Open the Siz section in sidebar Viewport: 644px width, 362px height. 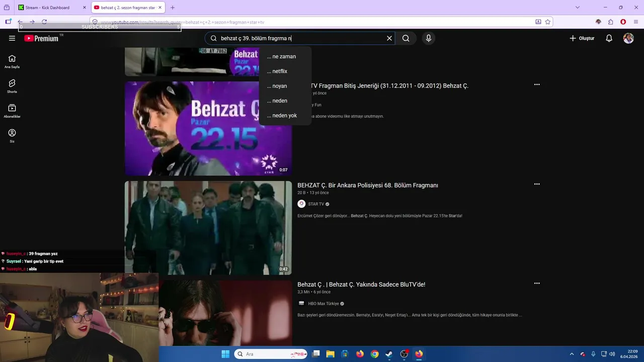12,136
